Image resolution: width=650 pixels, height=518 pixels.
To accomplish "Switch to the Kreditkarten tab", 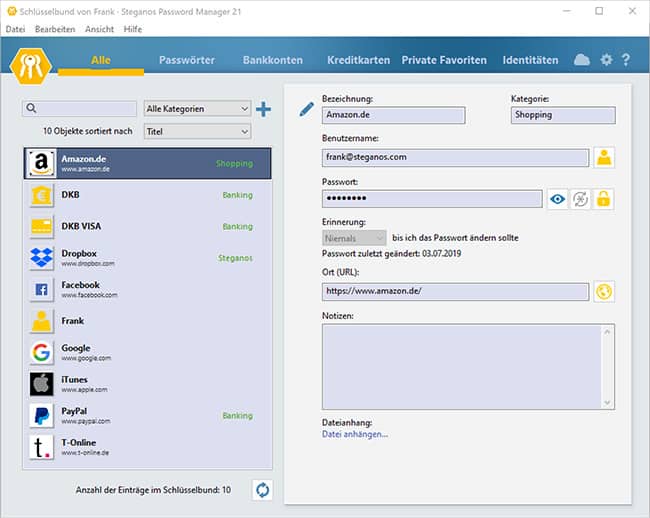I will (x=359, y=60).
